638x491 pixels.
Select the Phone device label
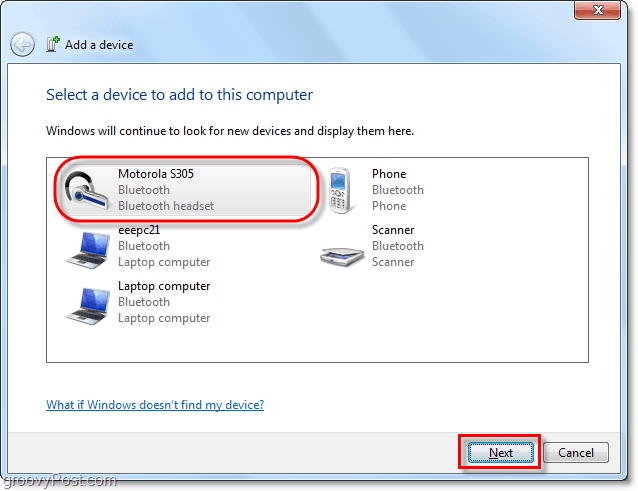389,174
